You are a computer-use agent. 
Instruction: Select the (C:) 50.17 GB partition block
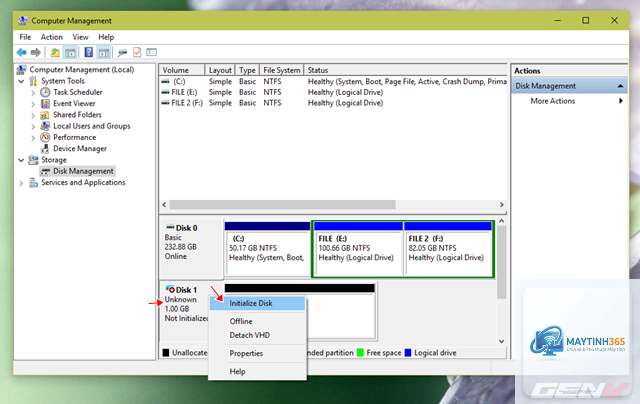coord(267,249)
